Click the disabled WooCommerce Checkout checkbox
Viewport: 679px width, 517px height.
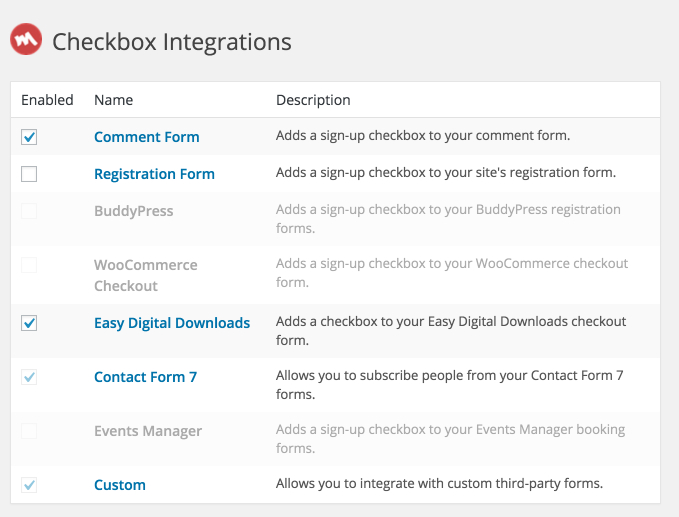pyautogui.click(x=29, y=265)
